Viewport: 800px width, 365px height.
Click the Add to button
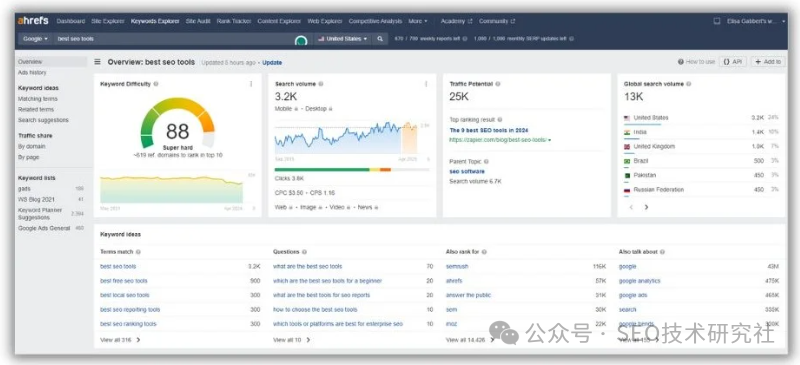(x=768, y=62)
